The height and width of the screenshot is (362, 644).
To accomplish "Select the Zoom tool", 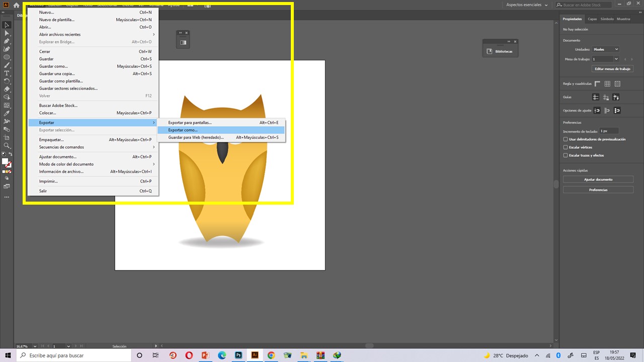I will (7, 145).
